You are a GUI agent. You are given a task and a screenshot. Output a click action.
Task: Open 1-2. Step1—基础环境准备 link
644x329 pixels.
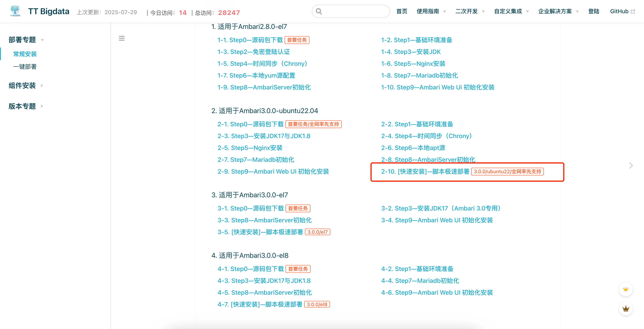coord(416,40)
